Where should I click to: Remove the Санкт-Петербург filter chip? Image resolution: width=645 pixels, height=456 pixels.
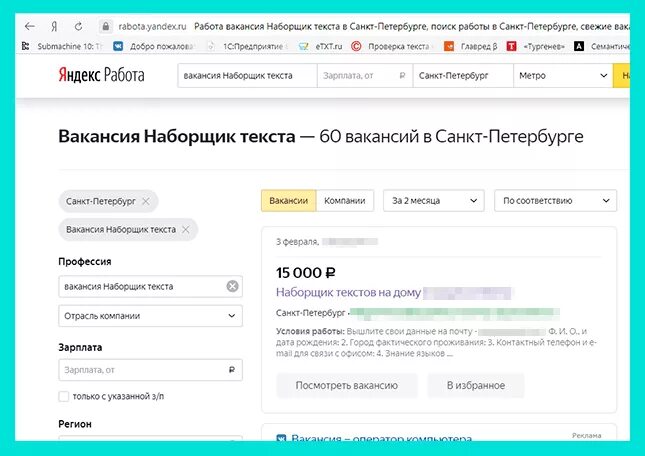(x=146, y=201)
